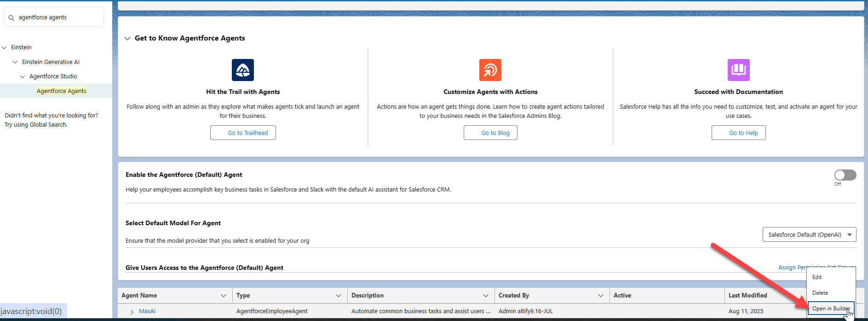
Task: Open the Created By column menu chevron
Action: 601,296
